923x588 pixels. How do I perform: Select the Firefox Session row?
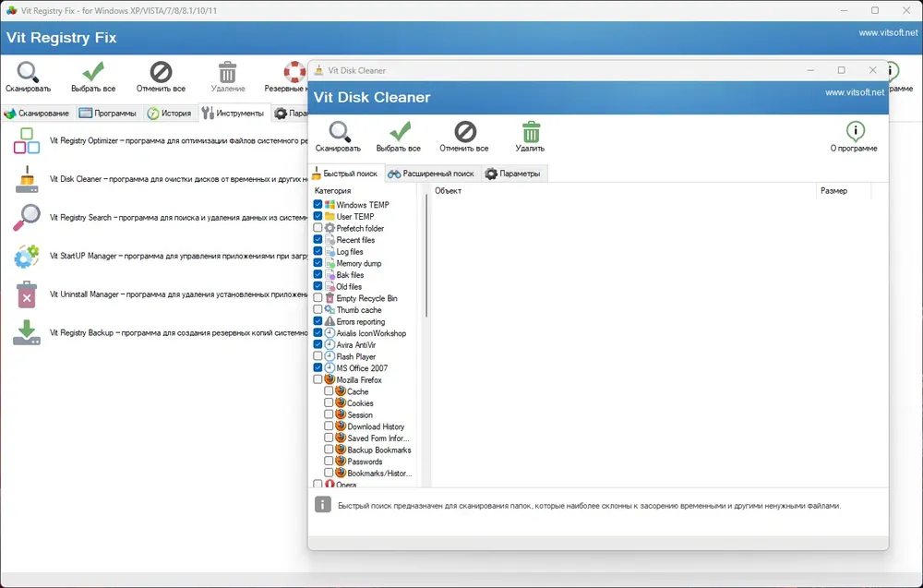pyautogui.click(x=360, y=414)
